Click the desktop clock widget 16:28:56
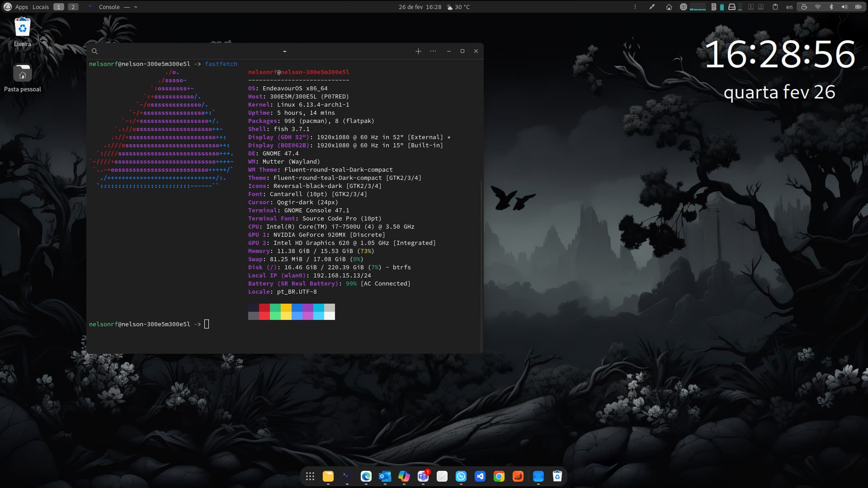The height and width of the screenshot is (488, 868). coord(780,55)
